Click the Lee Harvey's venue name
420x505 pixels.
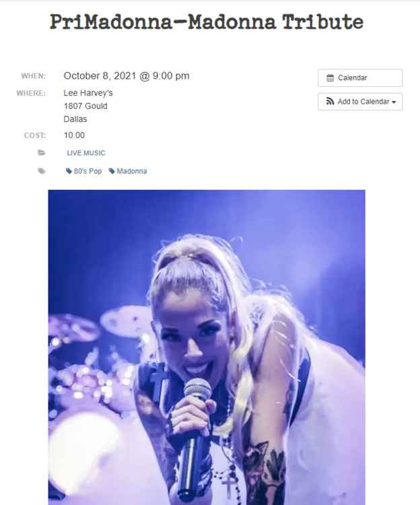pos(88,93)
